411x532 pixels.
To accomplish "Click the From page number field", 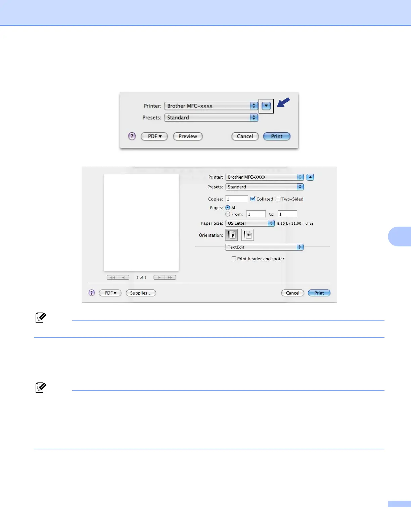I will [256, 214].
